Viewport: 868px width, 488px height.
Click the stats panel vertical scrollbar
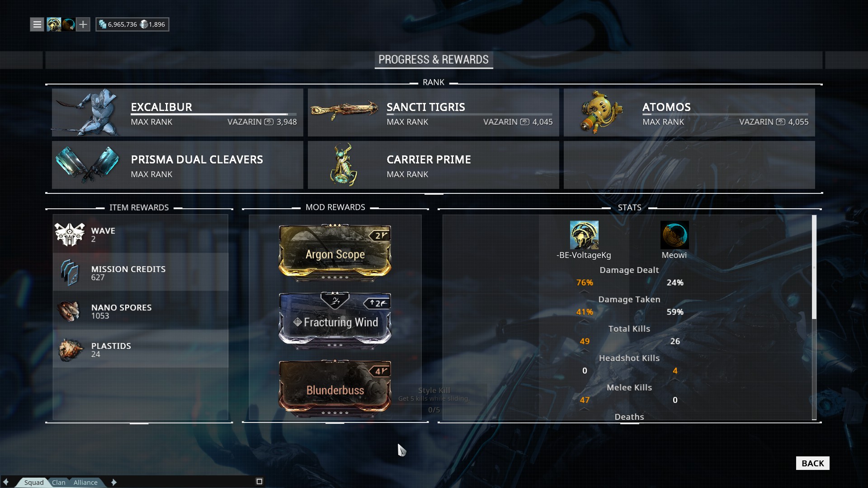tap(814, 318)
